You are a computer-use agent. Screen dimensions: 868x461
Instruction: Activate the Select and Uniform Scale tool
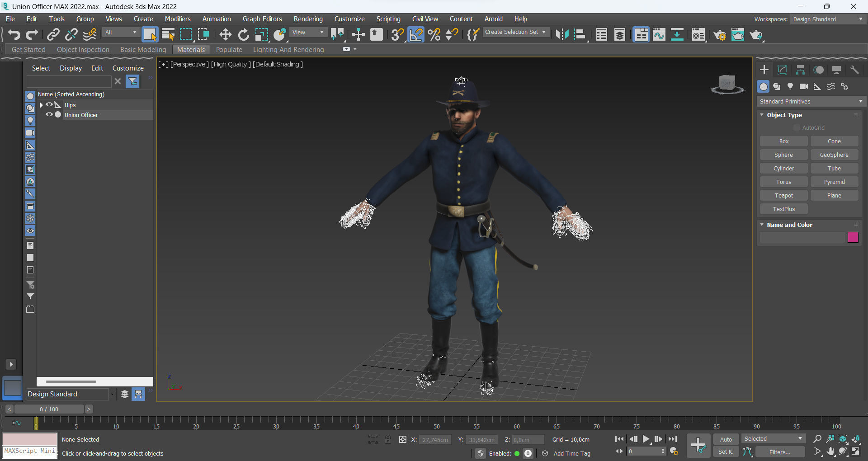point(261,34)
